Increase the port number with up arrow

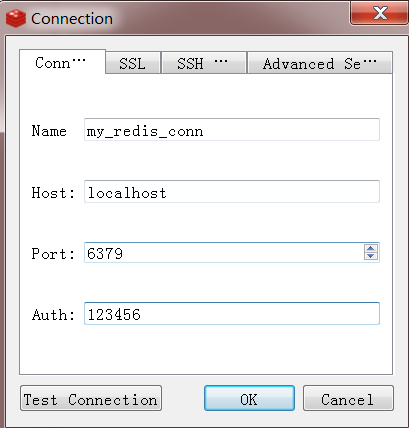coord(371,248)
